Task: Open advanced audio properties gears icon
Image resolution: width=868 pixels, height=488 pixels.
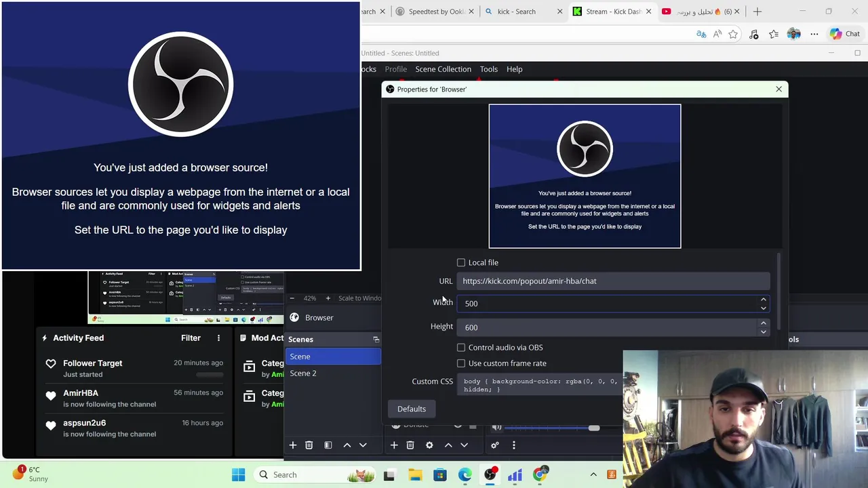Action: (495, 445)
